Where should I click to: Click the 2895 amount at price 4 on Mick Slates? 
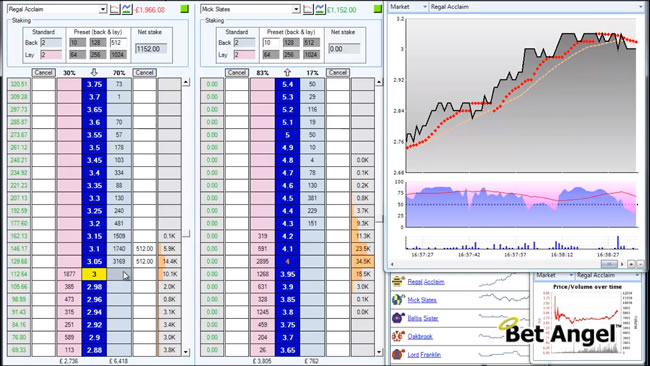262,262
